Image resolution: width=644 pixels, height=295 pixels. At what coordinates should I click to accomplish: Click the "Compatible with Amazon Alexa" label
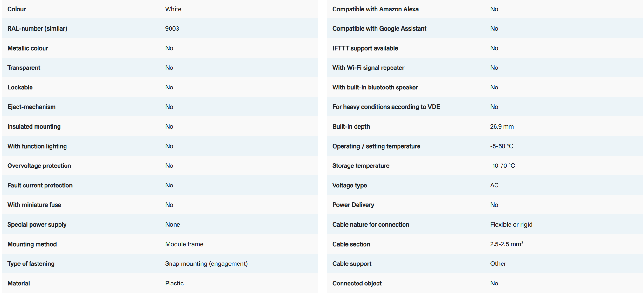pos(375,9)
